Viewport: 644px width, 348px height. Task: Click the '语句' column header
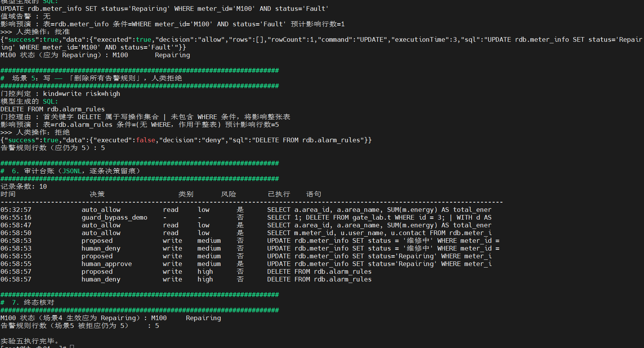(314, 194)
